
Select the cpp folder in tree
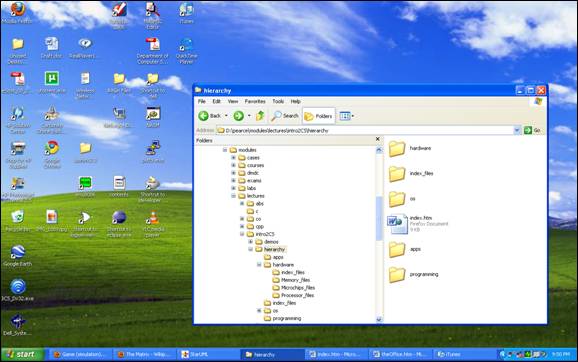[x=255, y=226]
